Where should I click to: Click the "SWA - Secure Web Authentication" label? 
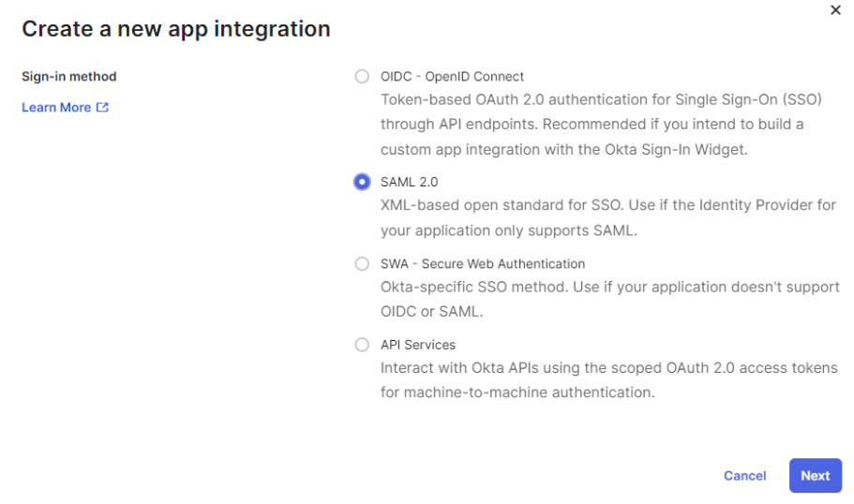[x=482, y=264]
